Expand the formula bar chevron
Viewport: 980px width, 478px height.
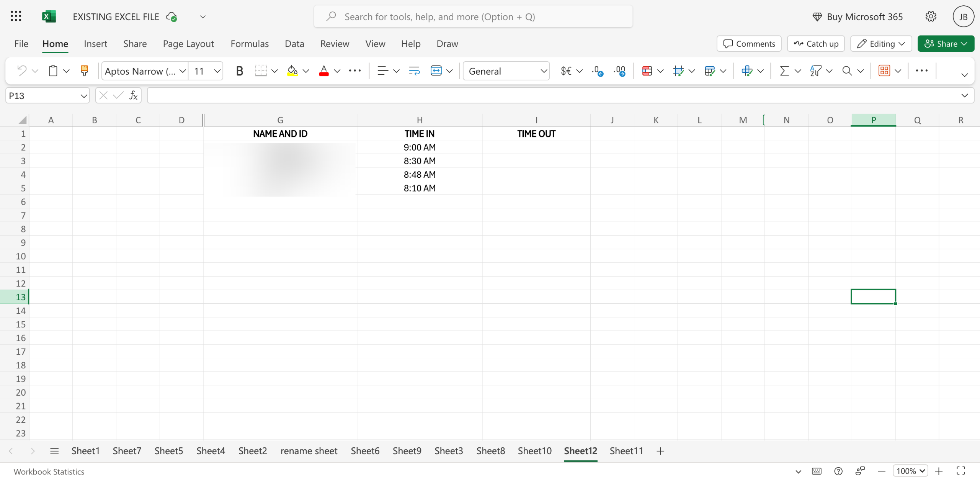(964, 95)
